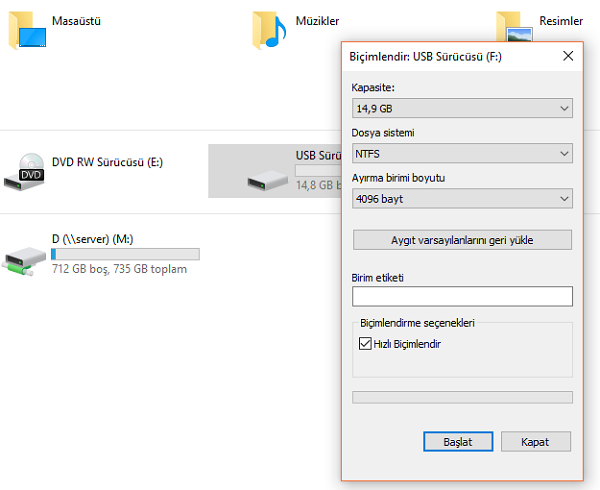Click the M: drive storage usage bar

click(x=126, y=254)
